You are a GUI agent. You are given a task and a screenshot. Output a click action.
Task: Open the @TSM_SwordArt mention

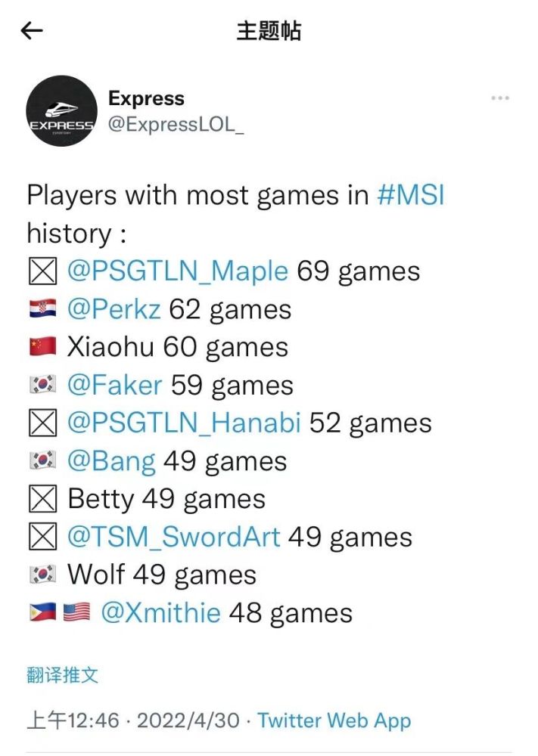click(173, 537)
